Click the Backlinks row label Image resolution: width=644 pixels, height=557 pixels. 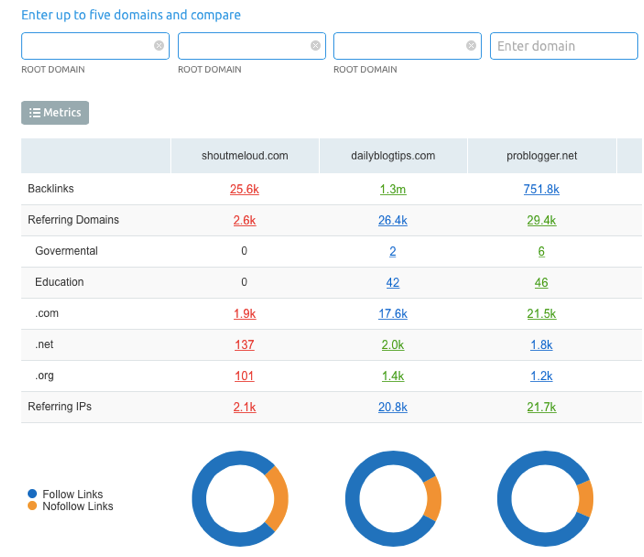(x=51, y=189)
